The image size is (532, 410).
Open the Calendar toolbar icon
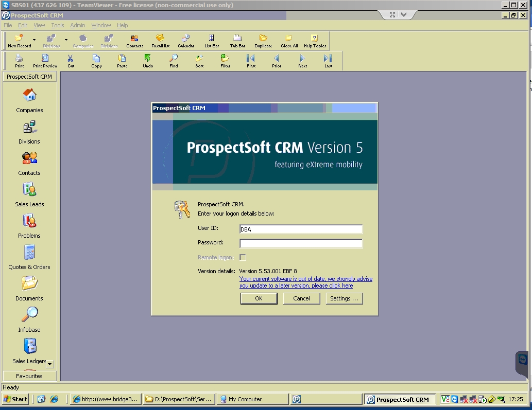point(186,41)
